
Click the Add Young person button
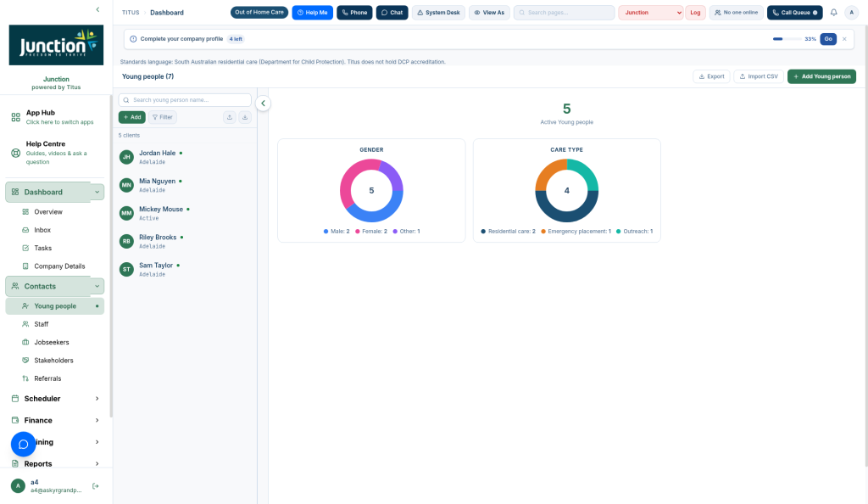(821, 76)
